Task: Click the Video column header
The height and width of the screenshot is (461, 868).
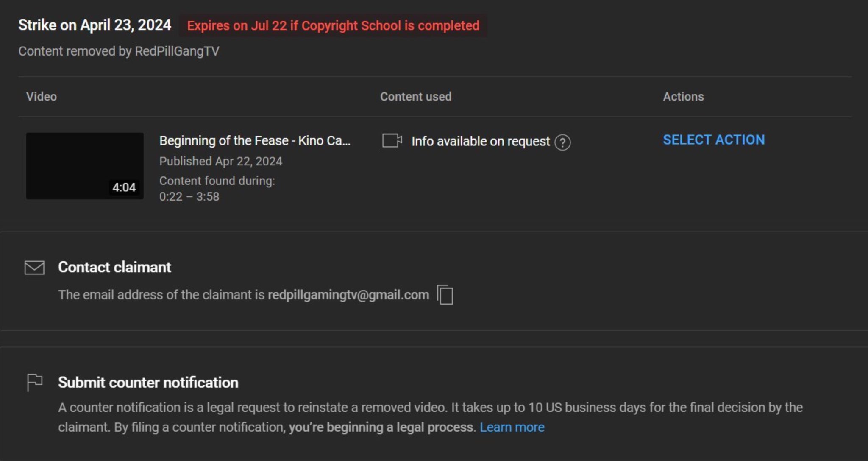Action: click(x=42, y=97)
